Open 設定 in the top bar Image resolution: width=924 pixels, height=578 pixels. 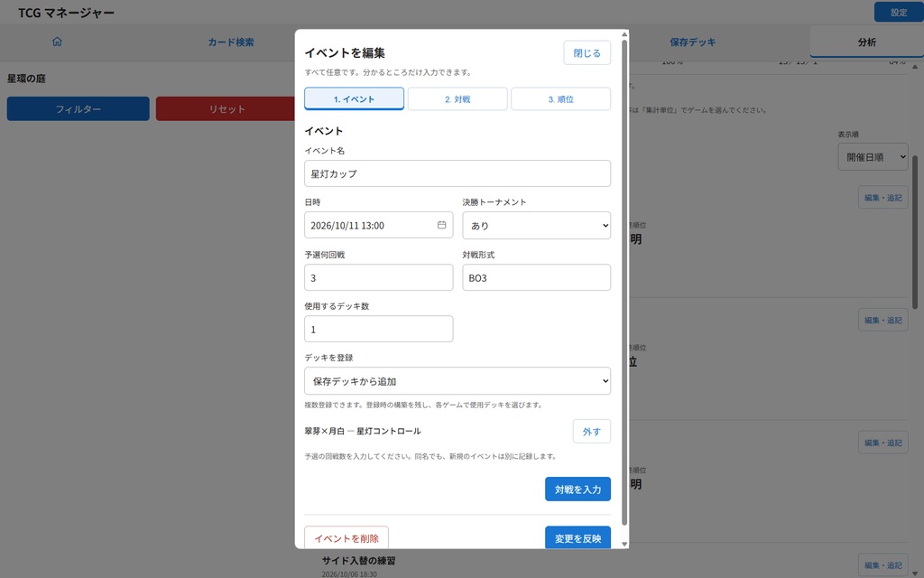pos(899,12)
